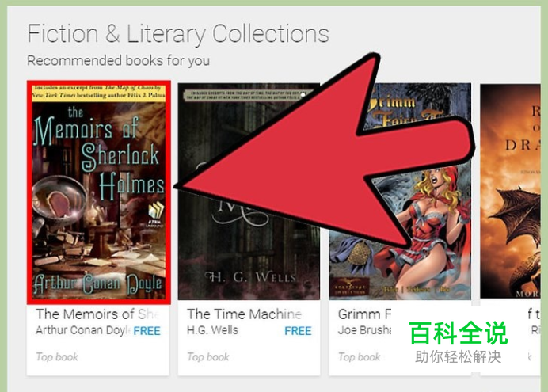The width and height of the screenshot is (548, 392).
Task: Click the 'Grimm F' book title
Action: pos(365,314)
